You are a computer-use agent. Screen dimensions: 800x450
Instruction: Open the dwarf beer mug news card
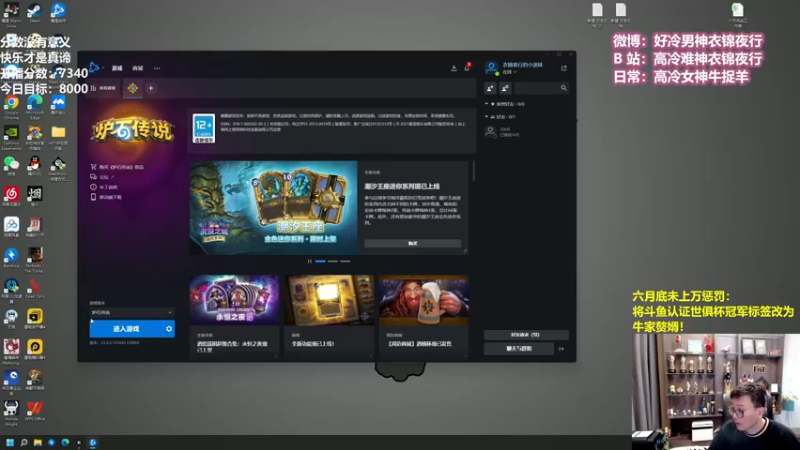click(x=424, y=316)
